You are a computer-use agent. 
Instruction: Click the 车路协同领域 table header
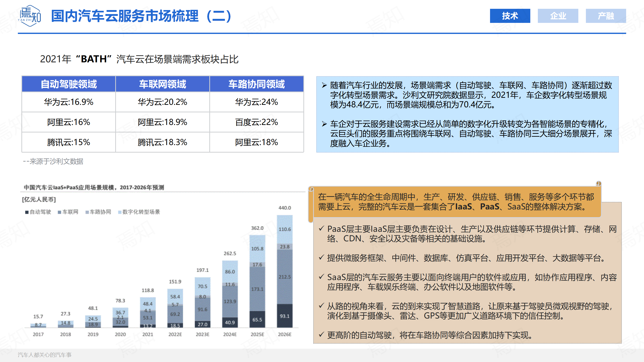[x=257, y=84]
